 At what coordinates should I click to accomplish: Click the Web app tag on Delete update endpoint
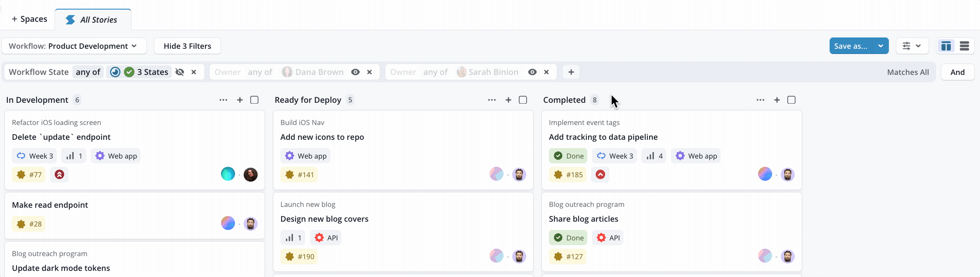116,156
